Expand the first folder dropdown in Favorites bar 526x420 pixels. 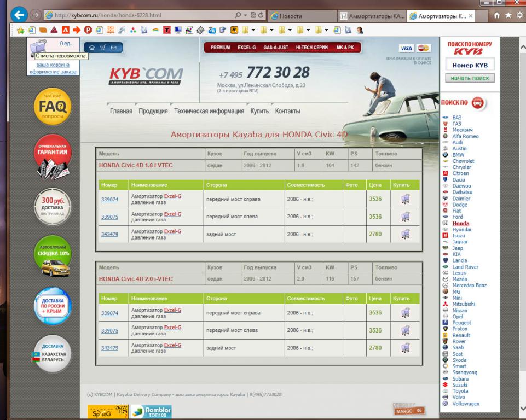click(x=253, y=30)
